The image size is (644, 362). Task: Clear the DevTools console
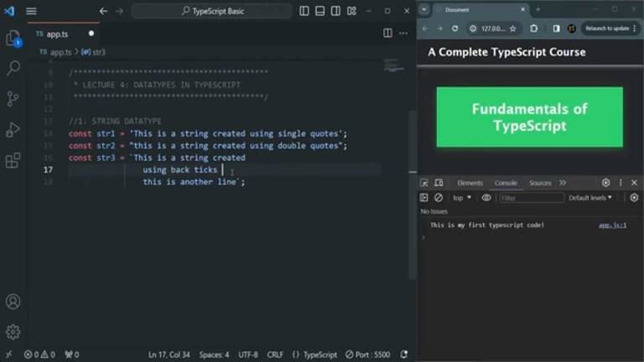439,198
